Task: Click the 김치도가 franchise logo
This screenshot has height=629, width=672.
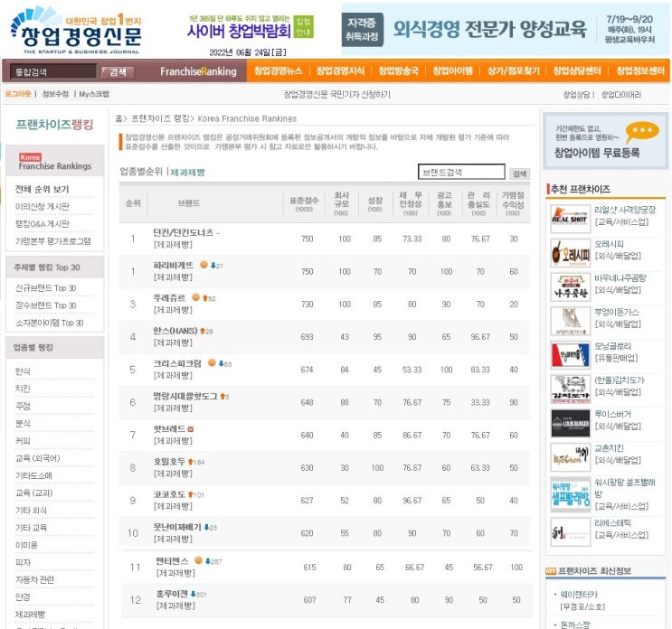Action: (x=570, y=389)
